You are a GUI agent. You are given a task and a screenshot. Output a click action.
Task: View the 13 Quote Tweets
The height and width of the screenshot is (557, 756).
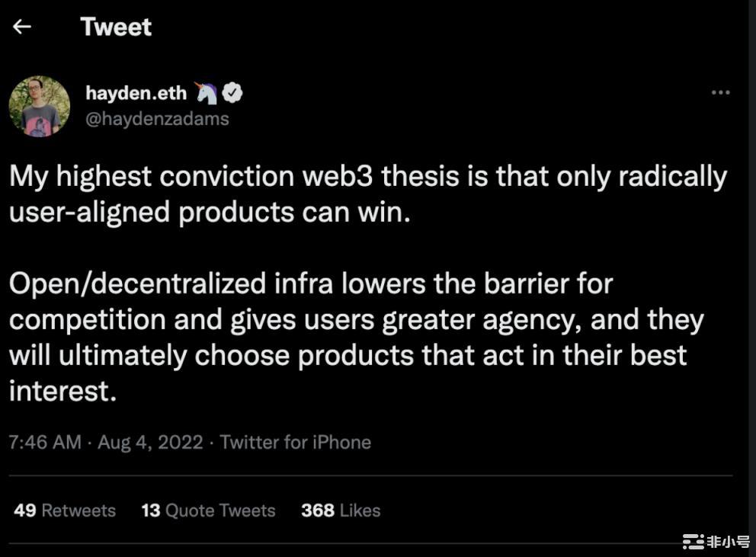(208, 511)
